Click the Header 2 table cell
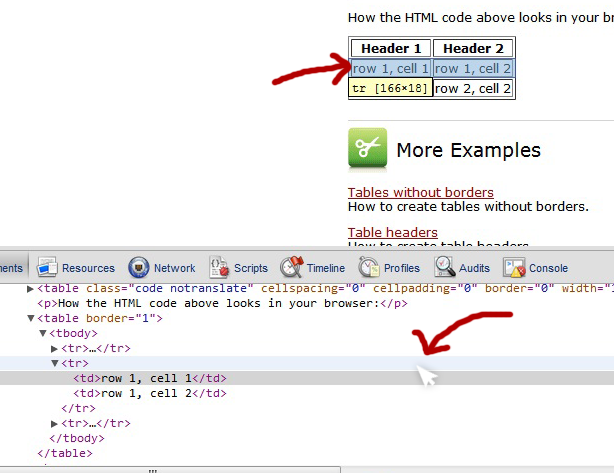This screenshot has height=473, width=614. pos(473,48)
